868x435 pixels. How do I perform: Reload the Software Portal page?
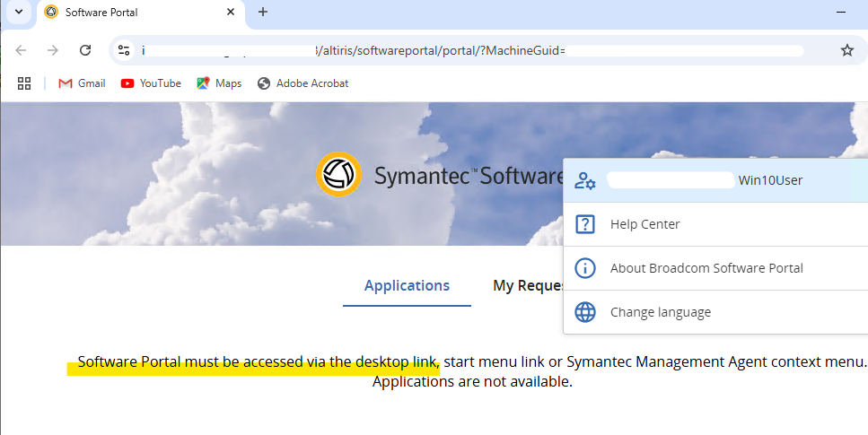(85, 50)
